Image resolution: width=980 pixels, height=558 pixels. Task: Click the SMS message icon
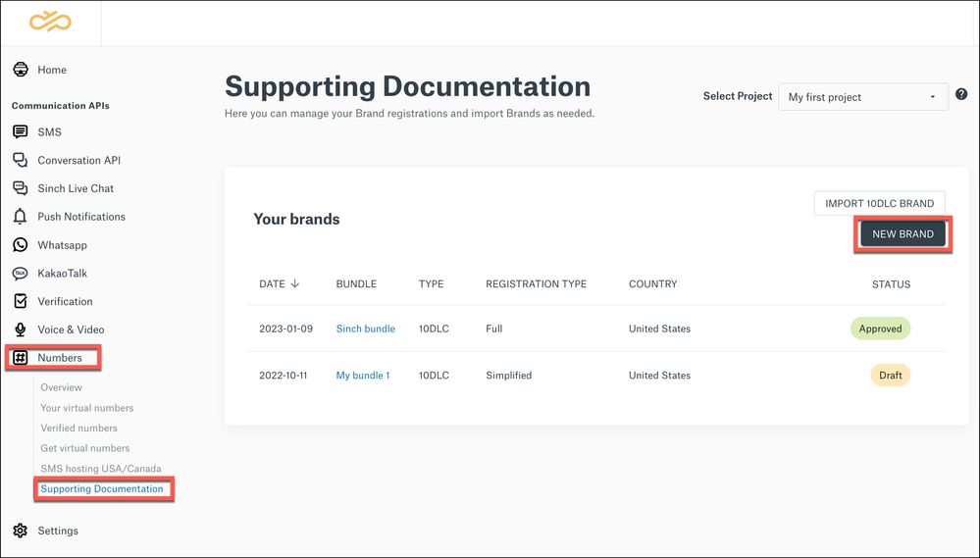coord(20,132)
